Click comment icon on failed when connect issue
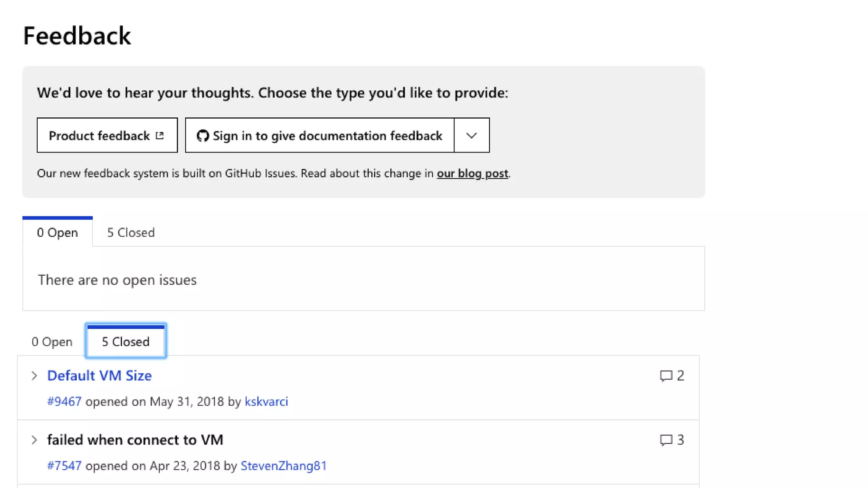Screen dimensions: 868x488 (666, 440)
